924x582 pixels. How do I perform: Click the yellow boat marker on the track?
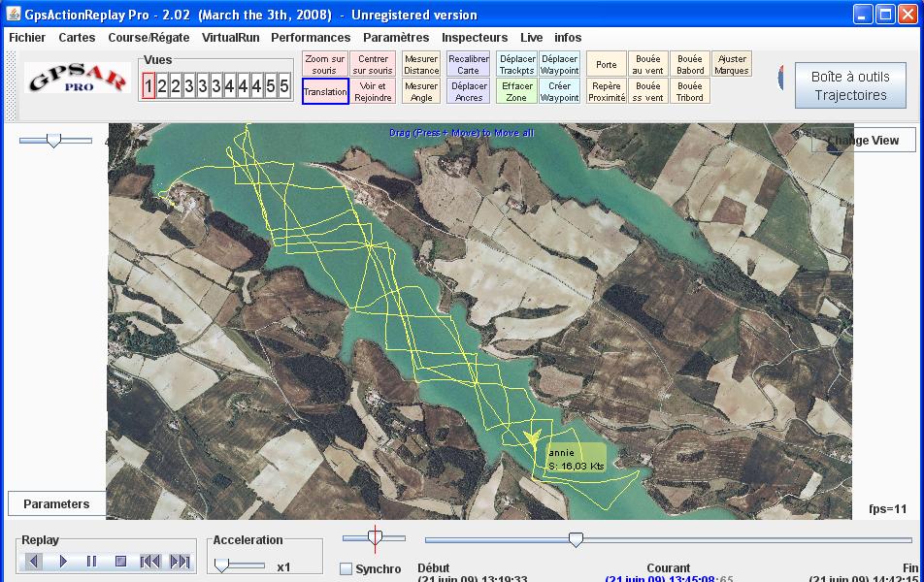point(532,437)
